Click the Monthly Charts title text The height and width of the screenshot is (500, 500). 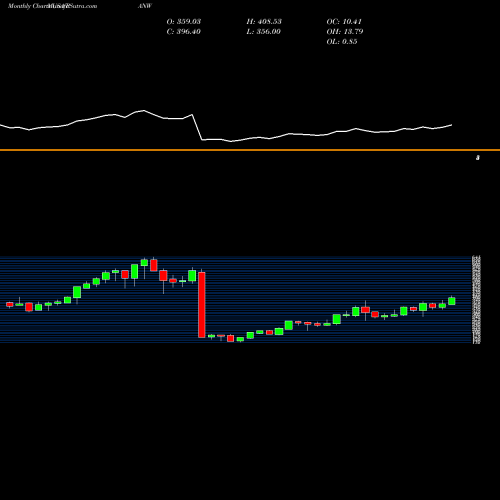[27, 6]
